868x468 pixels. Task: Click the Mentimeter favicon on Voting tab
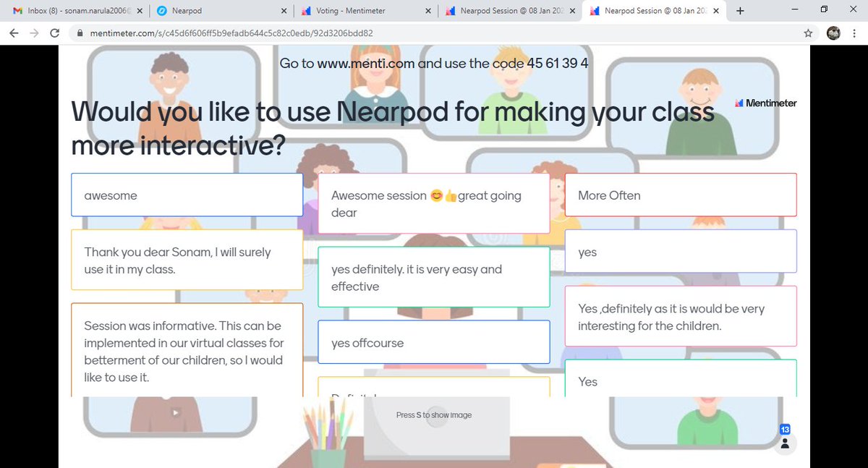(x=307, y=11)
